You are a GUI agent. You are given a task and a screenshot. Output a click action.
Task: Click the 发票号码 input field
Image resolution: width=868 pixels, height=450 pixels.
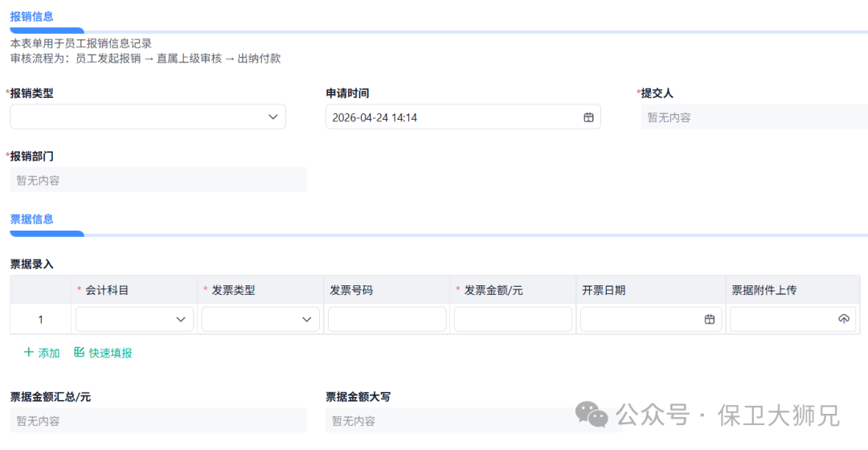pos(387,319)
